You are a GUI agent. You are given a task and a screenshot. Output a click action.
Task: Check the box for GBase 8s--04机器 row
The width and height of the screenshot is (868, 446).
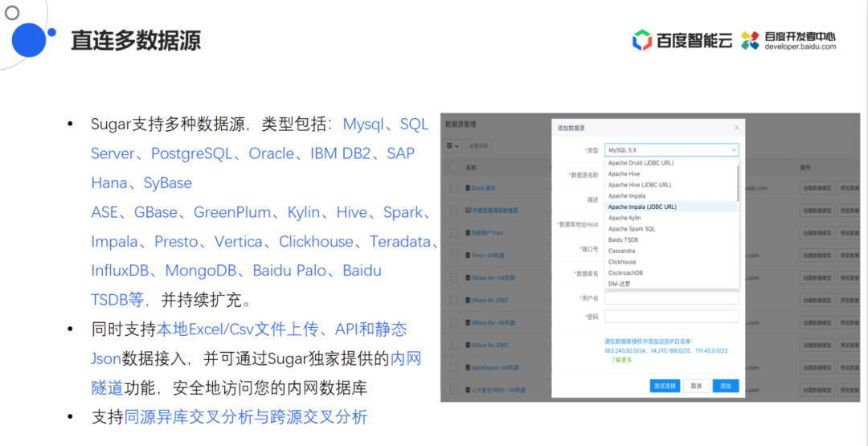[x=454, y=278]
